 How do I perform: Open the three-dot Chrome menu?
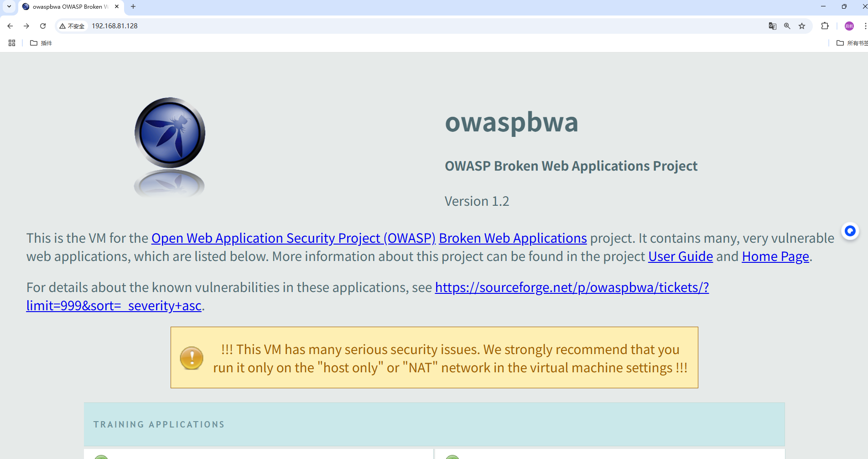(862, 26)
